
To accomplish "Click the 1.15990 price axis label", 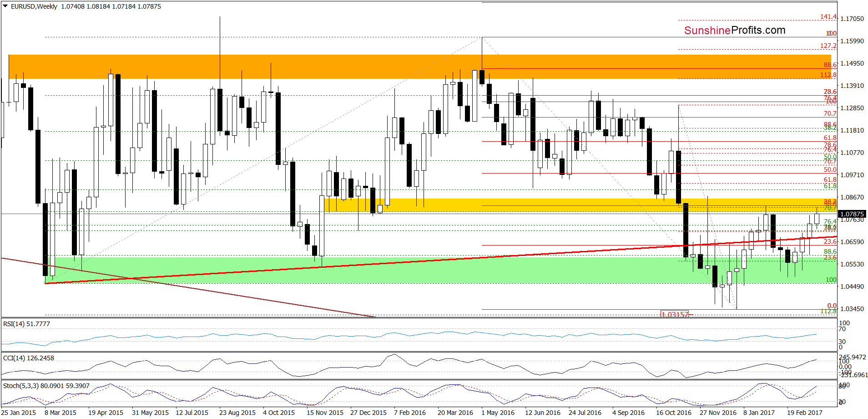I will coord(852,41).
